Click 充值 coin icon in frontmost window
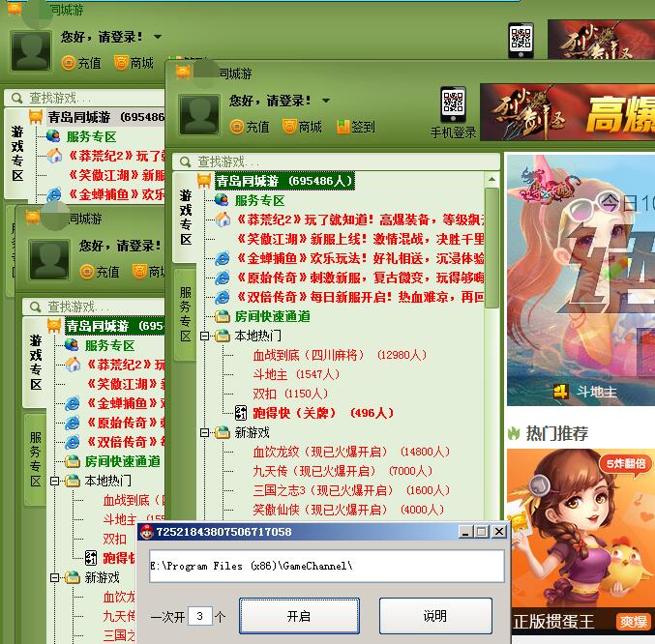655x644 pixels. pyautogui.click(x=237, y=127)
